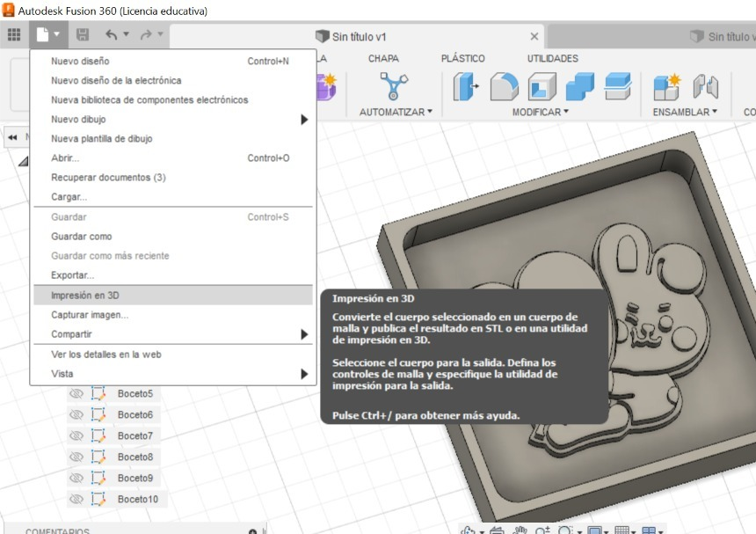Collapse the browser panel double arrow

point(12,137)
